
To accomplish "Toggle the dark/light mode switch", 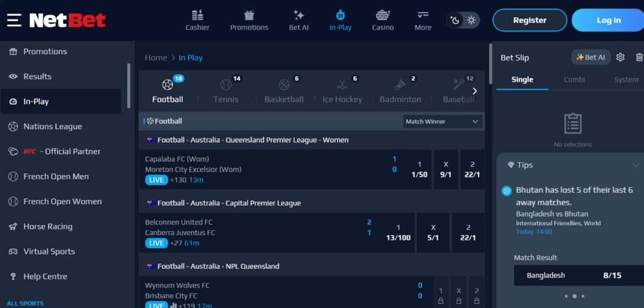I will pyautogui.click(x=463, y=20).
